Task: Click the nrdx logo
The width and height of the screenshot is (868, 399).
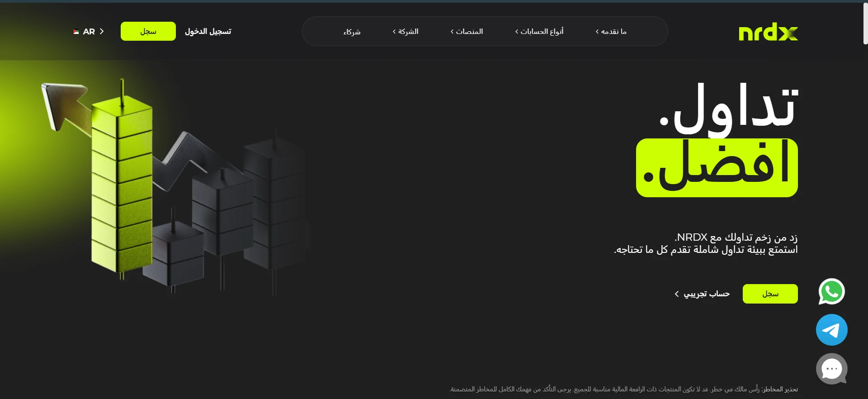Action: pyautogui.click(x=768, y=32)
